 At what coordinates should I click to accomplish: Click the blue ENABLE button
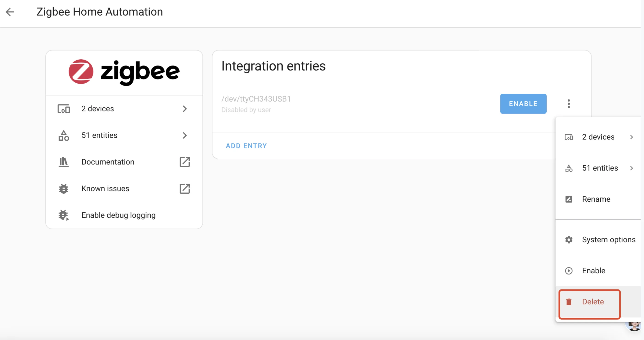click(x=523, y=104)
